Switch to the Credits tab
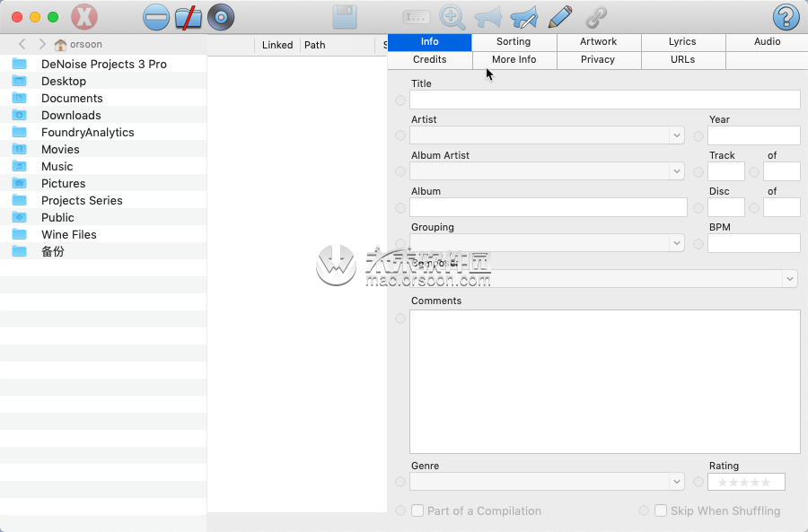The width and height of the screenshot is (808, 532). coord(430,60)
